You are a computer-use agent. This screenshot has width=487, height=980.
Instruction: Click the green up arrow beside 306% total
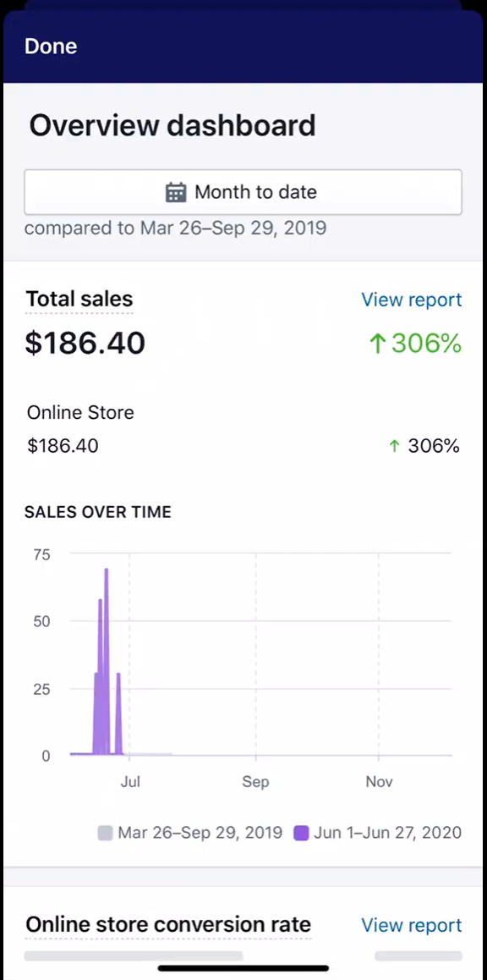pyautogui.click(x=377, y=343)
